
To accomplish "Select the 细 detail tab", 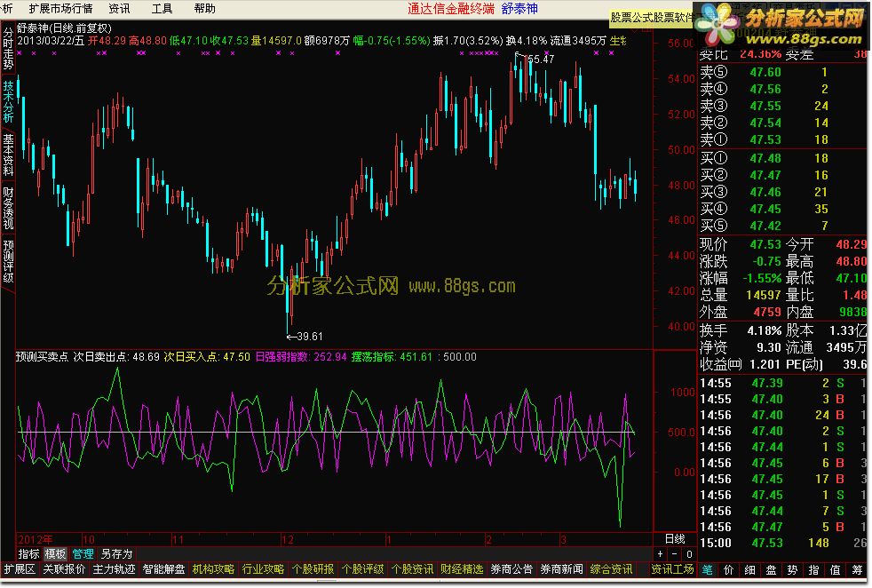I will pos(749,569).
